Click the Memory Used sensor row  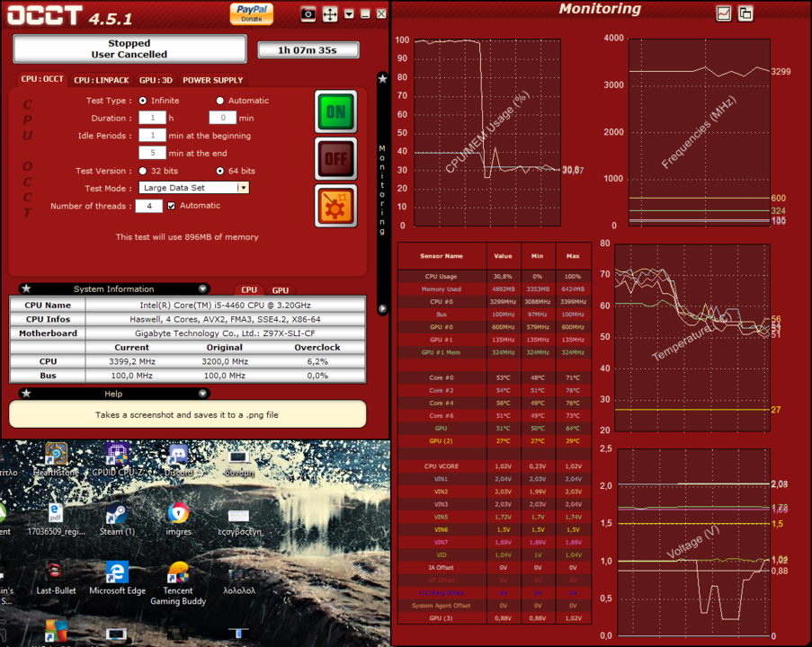coord(494,289)
